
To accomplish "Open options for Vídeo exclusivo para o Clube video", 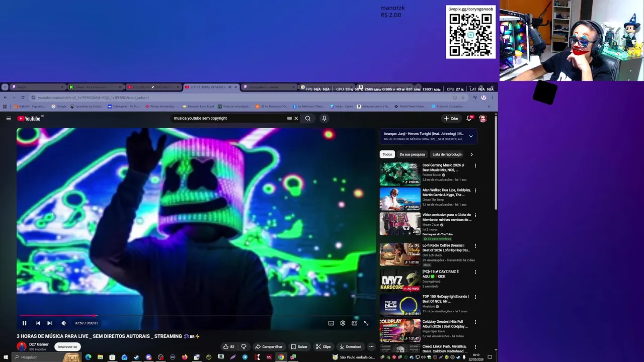I will tap(475, 215).
